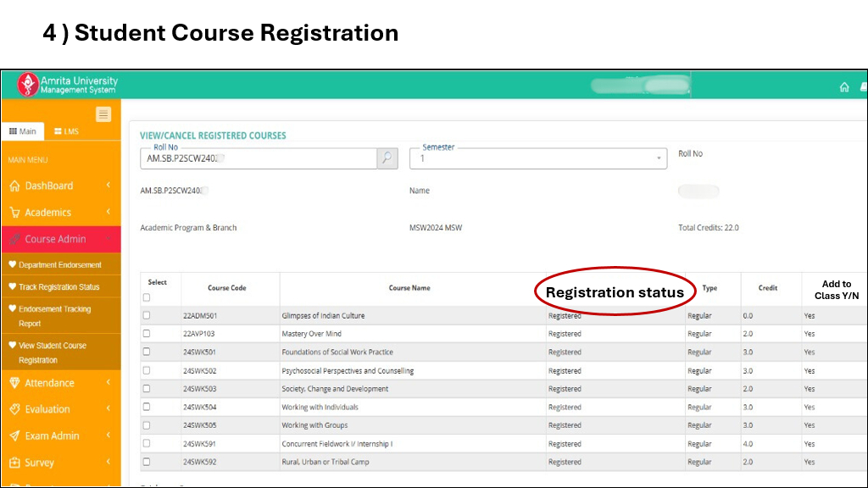This screenshot has height=488, width=868.
Task: Expand the Evaluation menu chevron
Action: point(108,409)
